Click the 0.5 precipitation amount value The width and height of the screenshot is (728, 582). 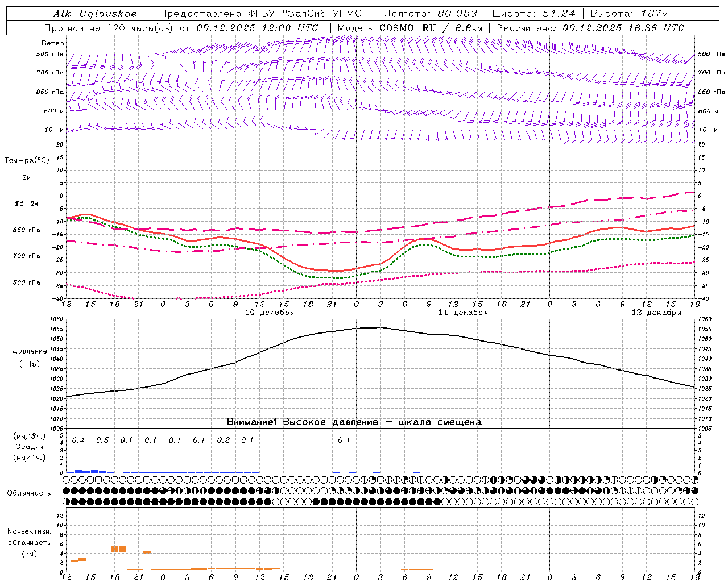[102, 440]
